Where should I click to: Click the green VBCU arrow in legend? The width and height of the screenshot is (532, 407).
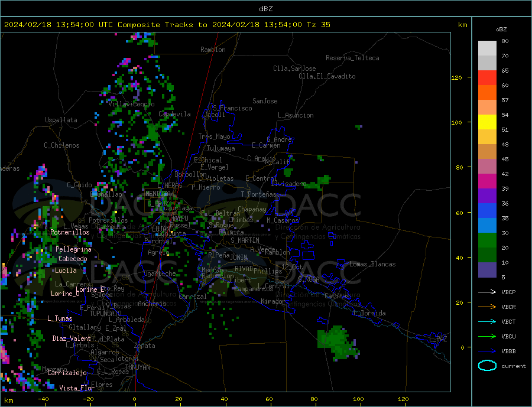487,337
